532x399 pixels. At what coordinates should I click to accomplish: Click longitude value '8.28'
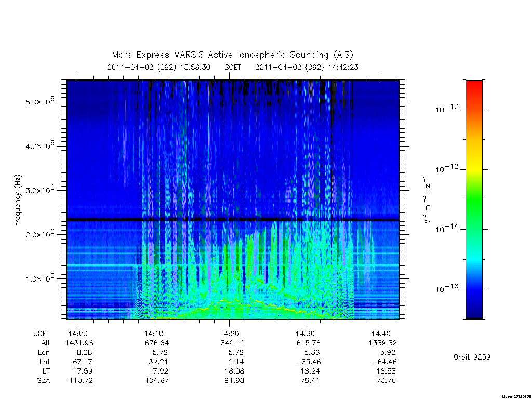(x=84, y=353)
